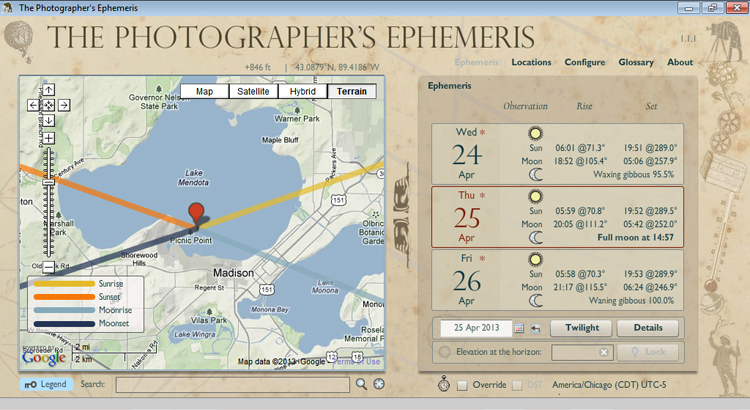Click in the Search input field
750x410 pixels.
point(232,385)
